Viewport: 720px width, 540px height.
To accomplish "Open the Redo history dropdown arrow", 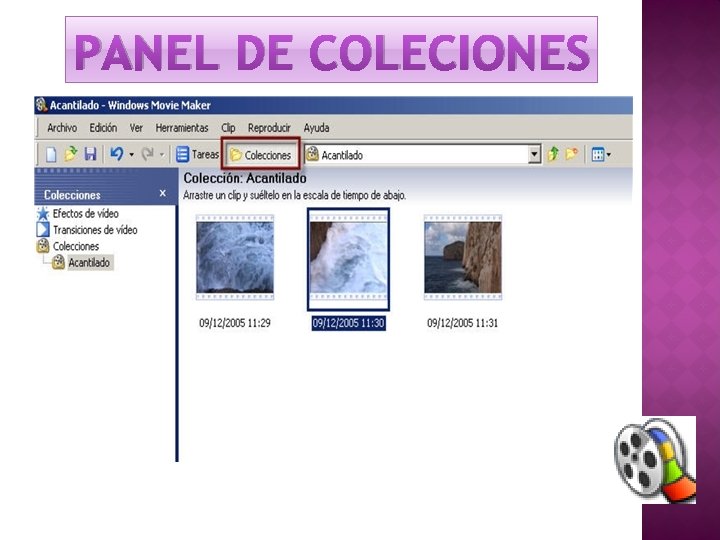I will 162,155.
